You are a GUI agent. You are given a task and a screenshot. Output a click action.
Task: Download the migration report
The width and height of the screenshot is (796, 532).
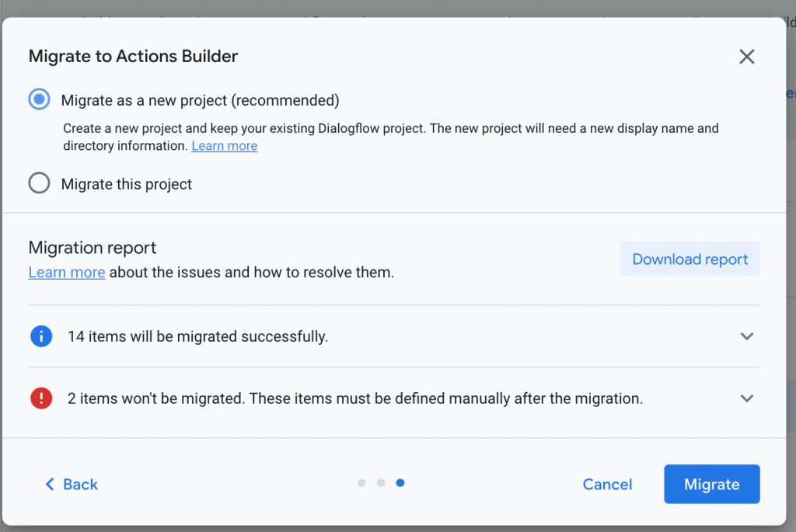(x=690, y=259)
